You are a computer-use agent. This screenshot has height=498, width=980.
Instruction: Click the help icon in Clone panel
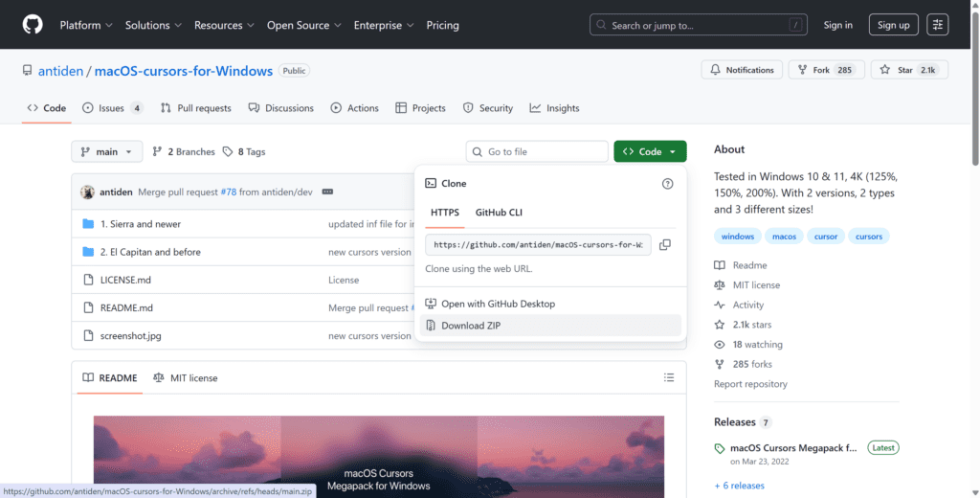coord(668,183)
